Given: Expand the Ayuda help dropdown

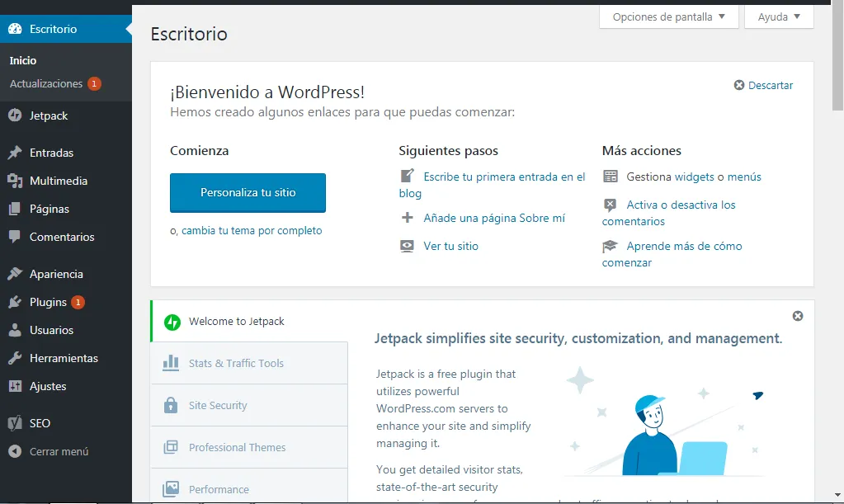Looking at the screenshot, I should pyautogui.click(x=779, y=16).
